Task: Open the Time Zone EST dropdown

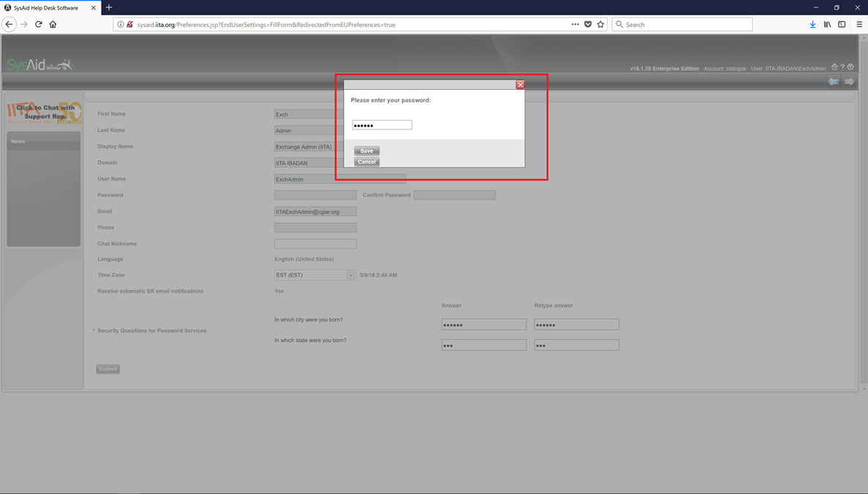Action: pyautogui.click(x=352, y=275)
